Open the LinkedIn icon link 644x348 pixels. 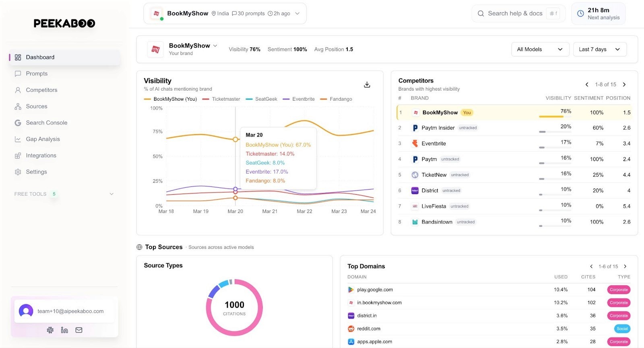click(64, 330)
